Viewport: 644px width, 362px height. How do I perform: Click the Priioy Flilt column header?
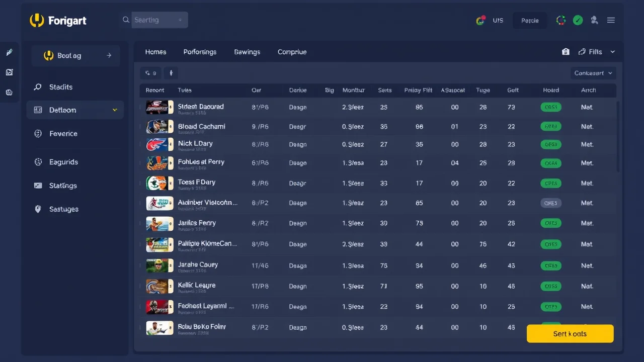click(418, 90)
